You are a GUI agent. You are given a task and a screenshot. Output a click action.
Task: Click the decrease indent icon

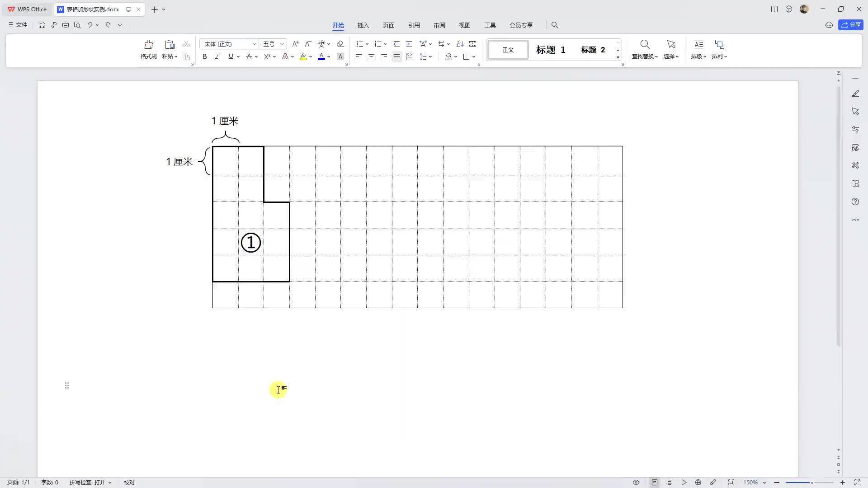pos(396,44)
